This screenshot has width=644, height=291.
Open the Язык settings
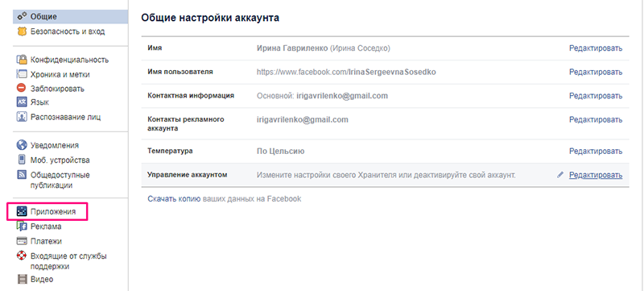pyautogui.click(x=39, y=102)
